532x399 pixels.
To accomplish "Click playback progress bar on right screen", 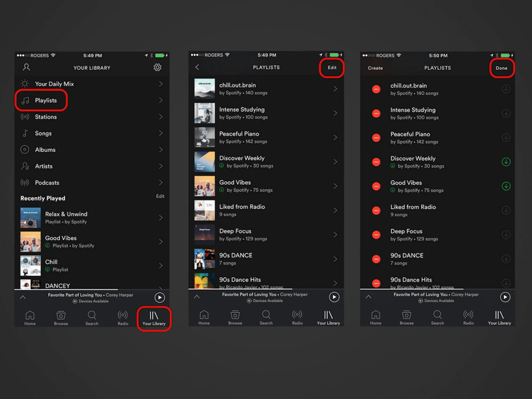I will 437,289.
